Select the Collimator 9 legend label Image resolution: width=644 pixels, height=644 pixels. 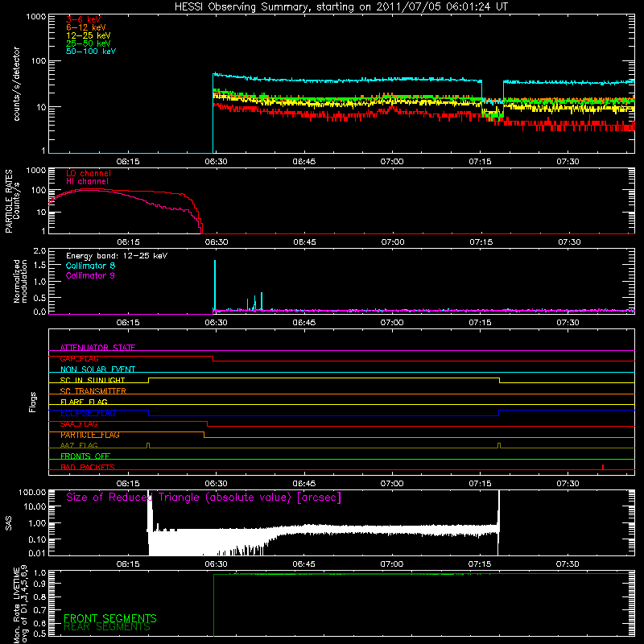click(90, 275)
